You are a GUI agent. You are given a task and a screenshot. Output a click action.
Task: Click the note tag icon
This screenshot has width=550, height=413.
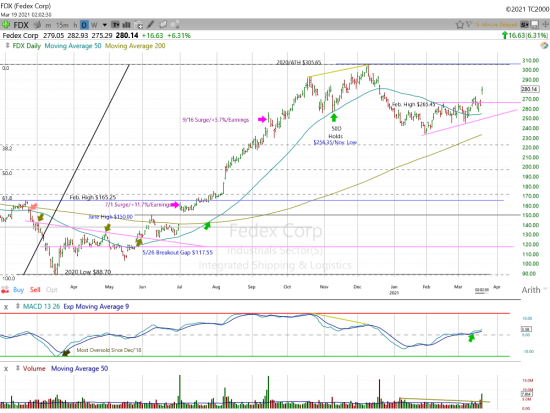click(x=163, y=25)
